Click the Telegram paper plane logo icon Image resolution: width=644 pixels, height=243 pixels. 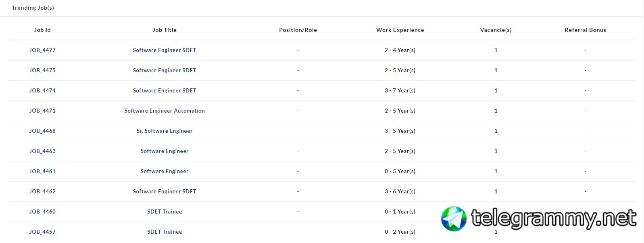[x=454, y=219]
